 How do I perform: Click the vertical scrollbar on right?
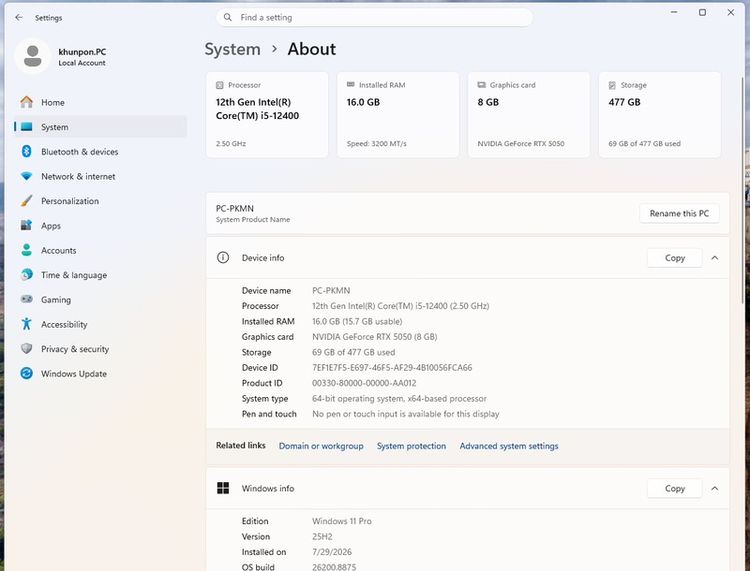pos(742,190)
